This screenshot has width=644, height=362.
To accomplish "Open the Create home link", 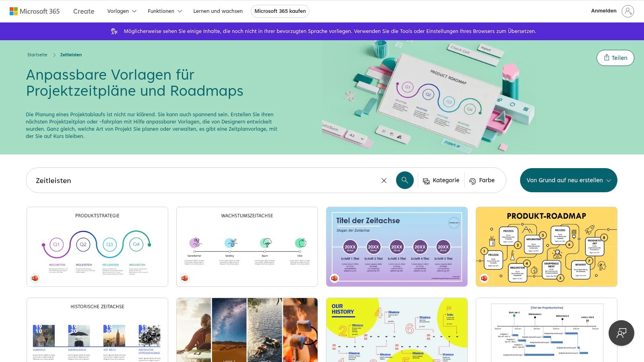I will tap(84, 11).
